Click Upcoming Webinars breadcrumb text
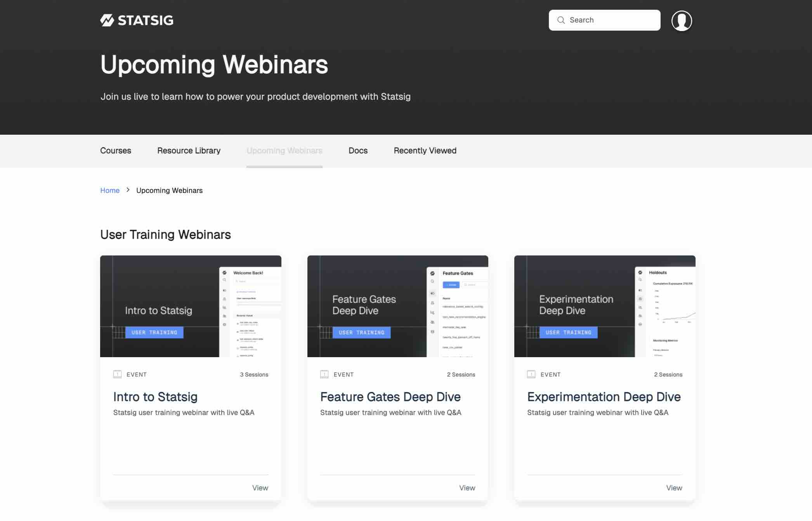Screen dimensions: 812x521 [x=169, y=190]
